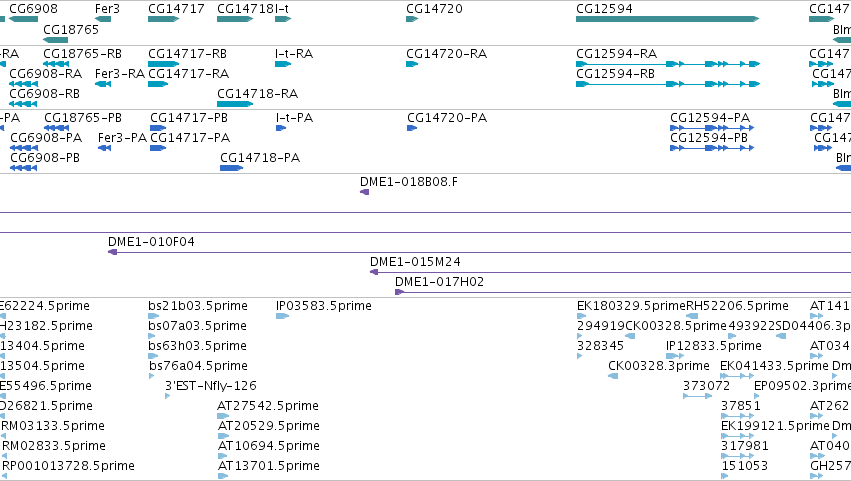Select the CG6908-PB protein label
The image size is (851, 481).
[45, 157]
